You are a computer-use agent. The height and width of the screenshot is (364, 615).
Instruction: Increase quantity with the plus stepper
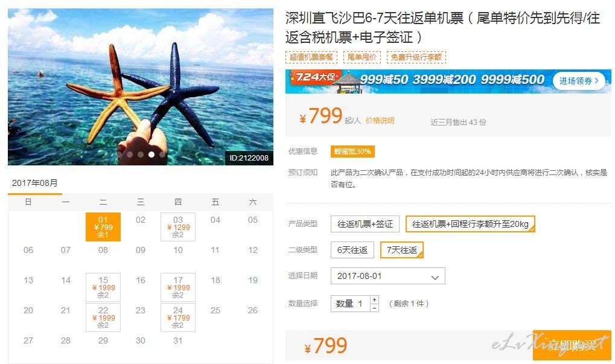click(x=375, y=299)
